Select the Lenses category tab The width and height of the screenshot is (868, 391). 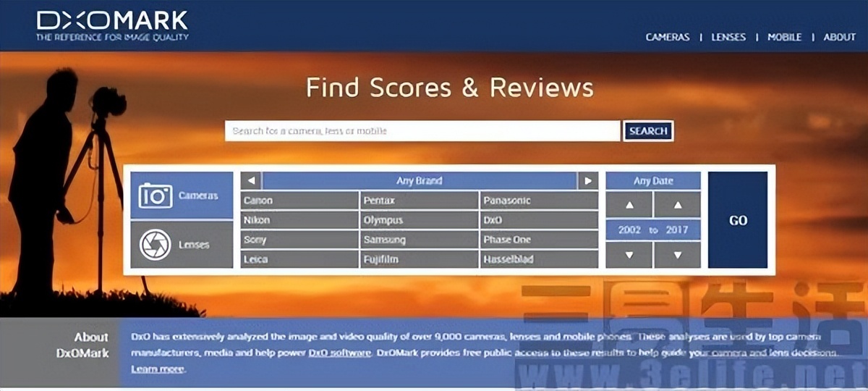182,245
